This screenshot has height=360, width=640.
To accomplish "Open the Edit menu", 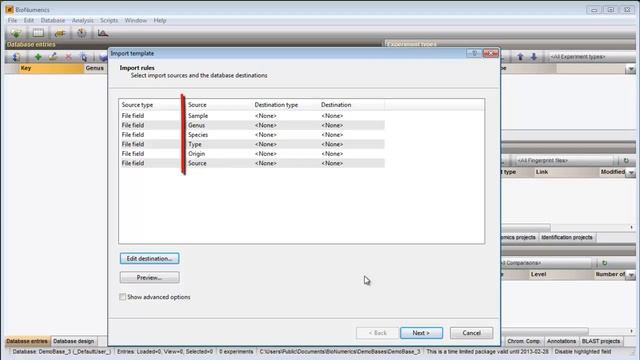I will pos(29,20).
